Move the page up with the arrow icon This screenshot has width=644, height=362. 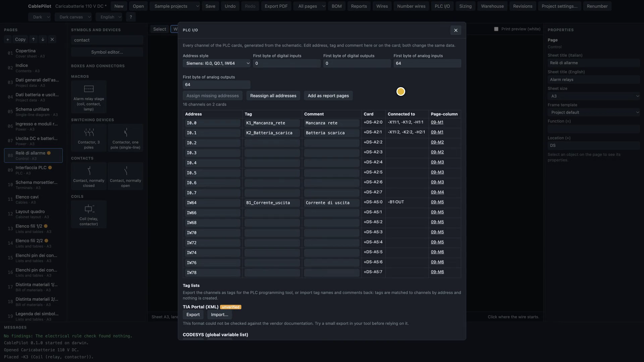[33, 40]
